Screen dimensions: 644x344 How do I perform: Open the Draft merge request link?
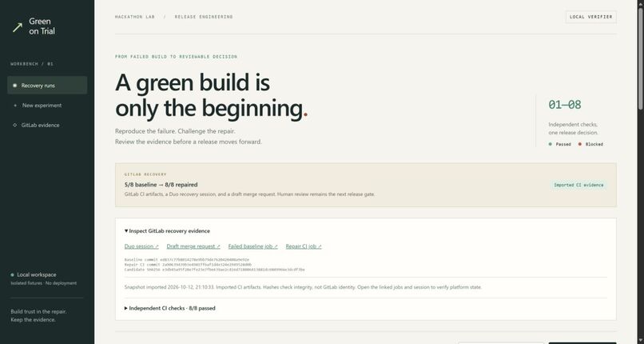(193, 246)
